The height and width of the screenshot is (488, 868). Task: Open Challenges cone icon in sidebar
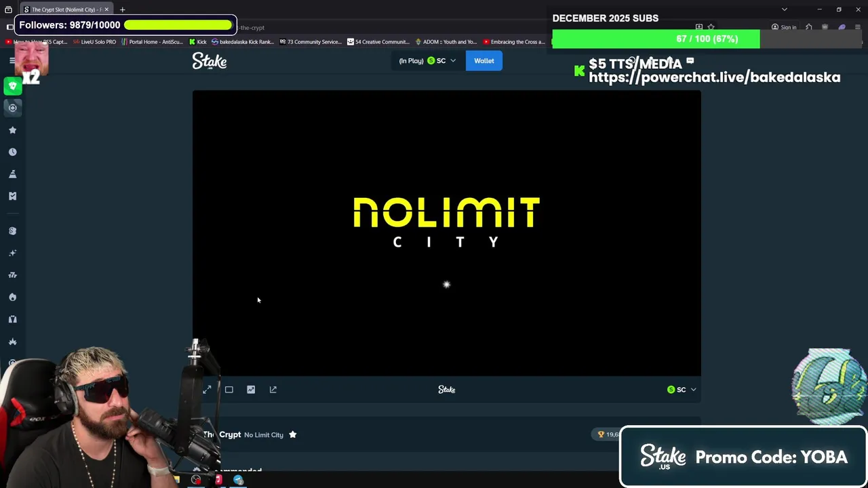click(12, 174)
